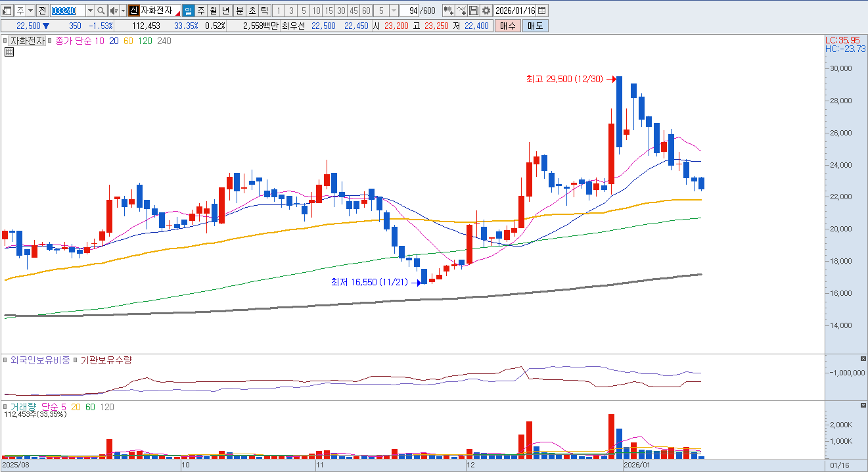Expand the speaker options dropdown arrow
This screenshot has width=868, height=472.
pyautogui.click(x=123, y=11)
